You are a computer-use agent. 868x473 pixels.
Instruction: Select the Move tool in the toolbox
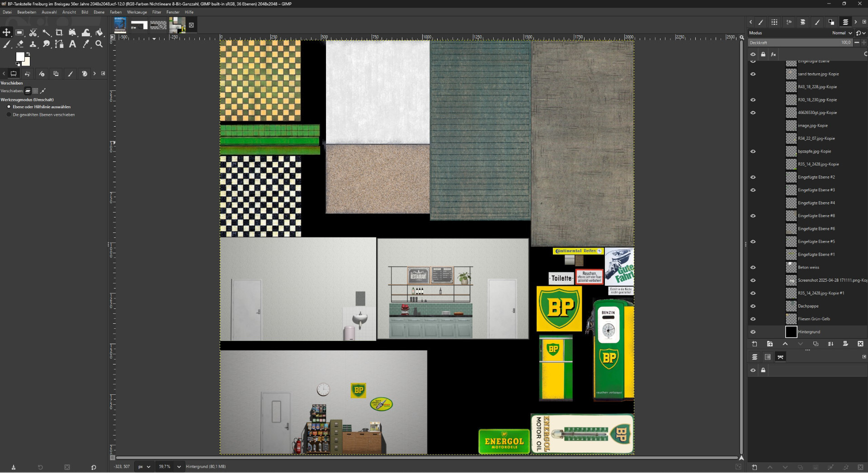(6, 33)
